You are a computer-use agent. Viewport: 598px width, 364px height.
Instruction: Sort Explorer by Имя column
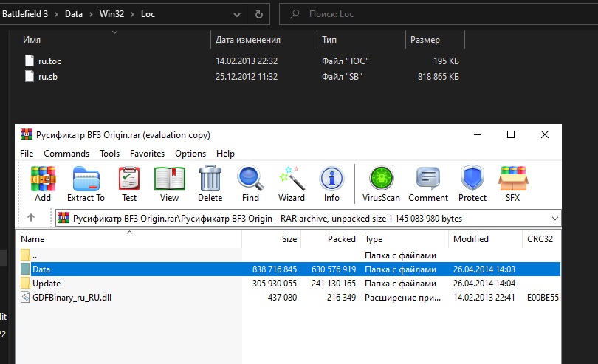pyautogui.click(x=32, y=40)
